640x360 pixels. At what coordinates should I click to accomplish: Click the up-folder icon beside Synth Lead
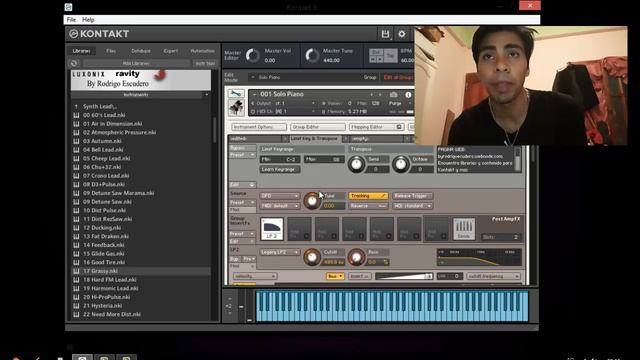(x=76, y=107)
